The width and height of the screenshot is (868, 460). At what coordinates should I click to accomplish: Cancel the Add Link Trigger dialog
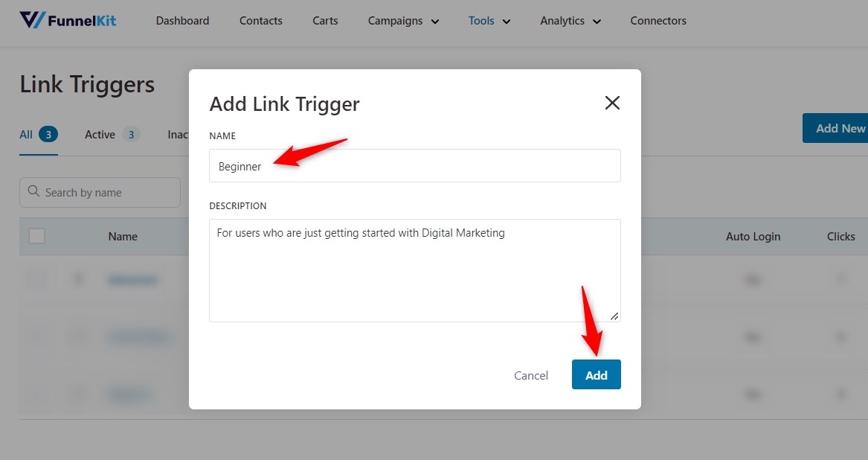point(530,375)
